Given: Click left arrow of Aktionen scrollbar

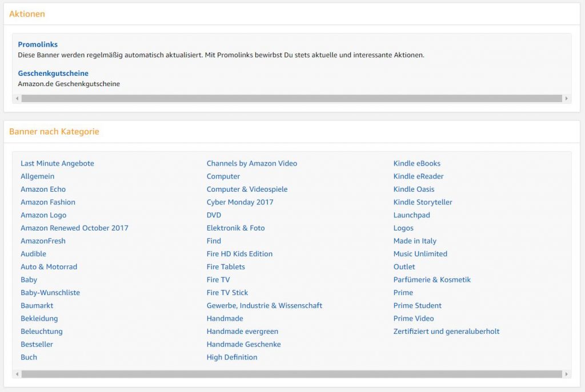Looking at the screenshot, I should (x=17, y=98).
